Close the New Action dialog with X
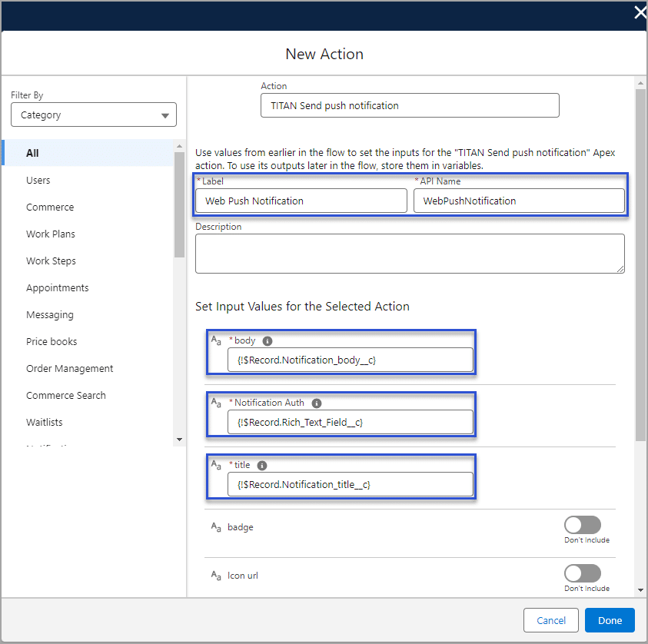The image size is (648, 644). [x=639, y=12]
